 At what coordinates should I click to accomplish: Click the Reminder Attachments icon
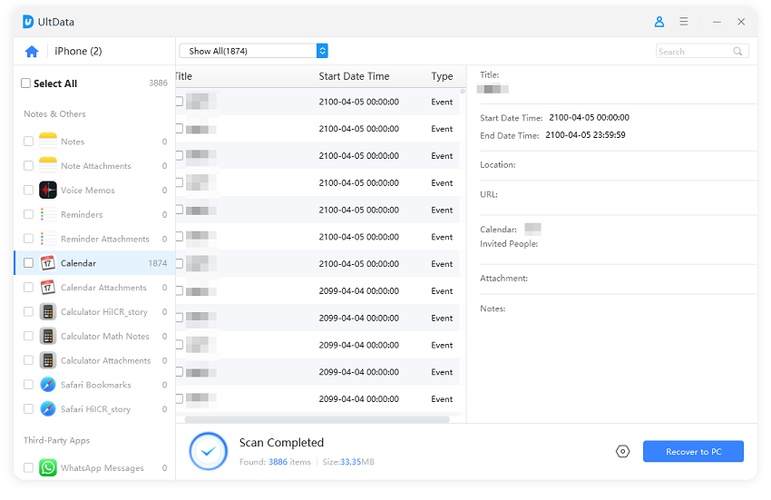48,238
